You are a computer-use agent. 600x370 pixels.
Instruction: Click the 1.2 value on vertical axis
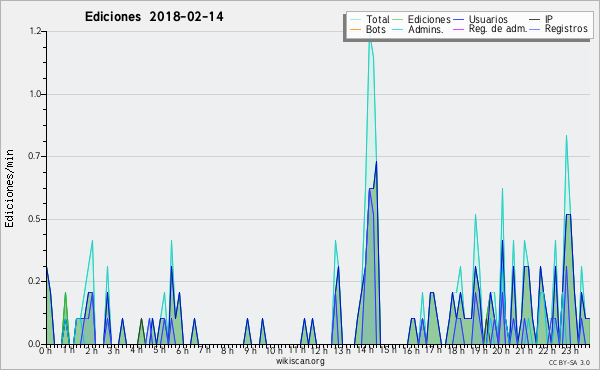(x=35, y=31)
